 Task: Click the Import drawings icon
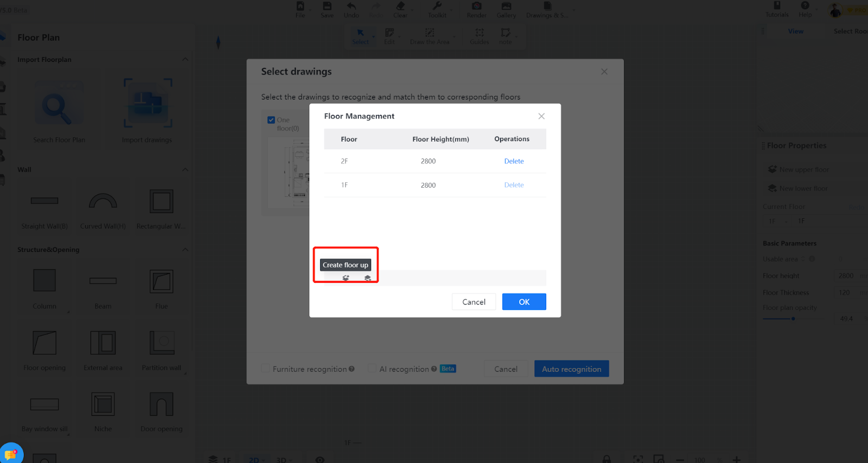point(148,103)
